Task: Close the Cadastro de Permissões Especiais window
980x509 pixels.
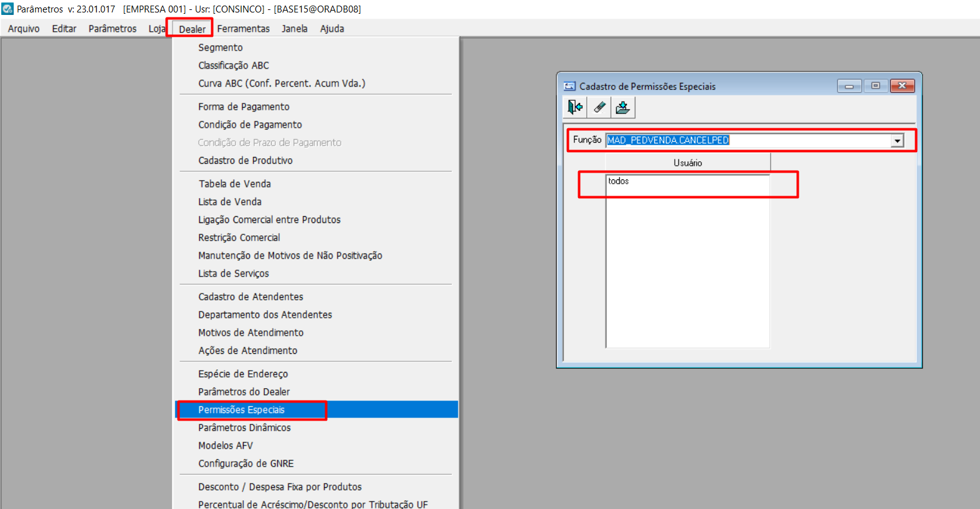Action: click(x=902, y=86)
